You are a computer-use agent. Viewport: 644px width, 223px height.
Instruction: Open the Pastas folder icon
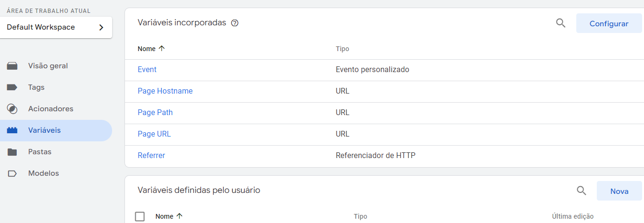click(12, 152)
